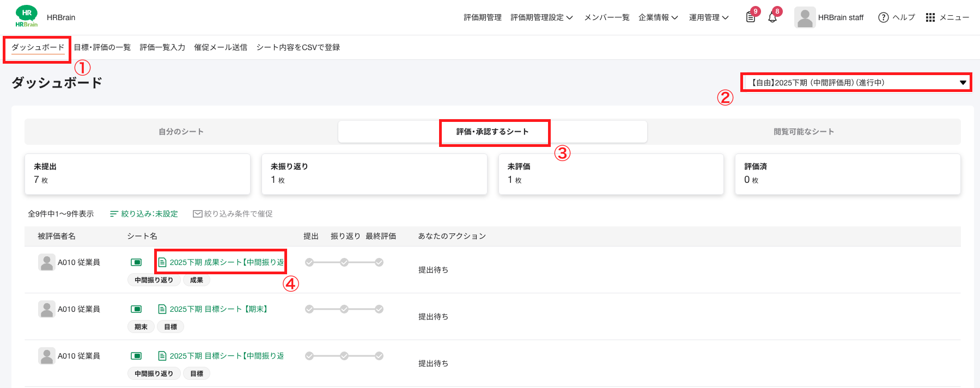Click document icon beside 目標シート【中間振り返
The width and height of the screenshot is (980, 388).
(x=162, y=356)
